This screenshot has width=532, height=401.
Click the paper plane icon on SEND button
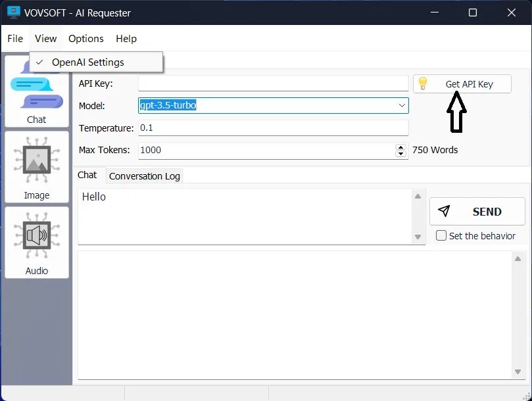point(444,211)
